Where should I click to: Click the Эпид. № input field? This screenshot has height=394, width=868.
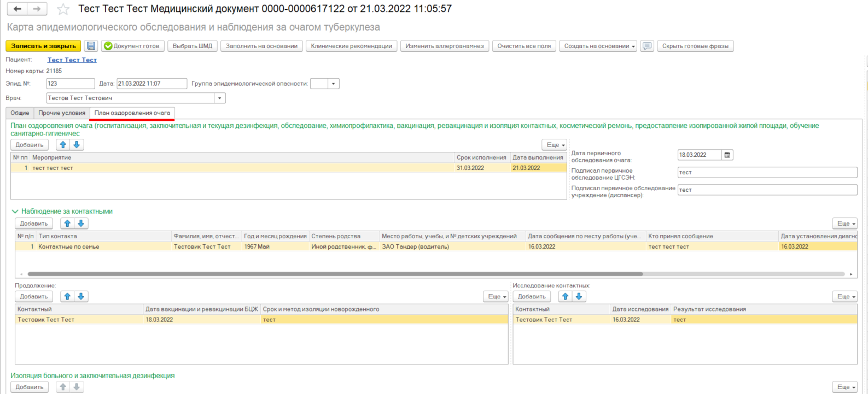[x=70, y=84]
